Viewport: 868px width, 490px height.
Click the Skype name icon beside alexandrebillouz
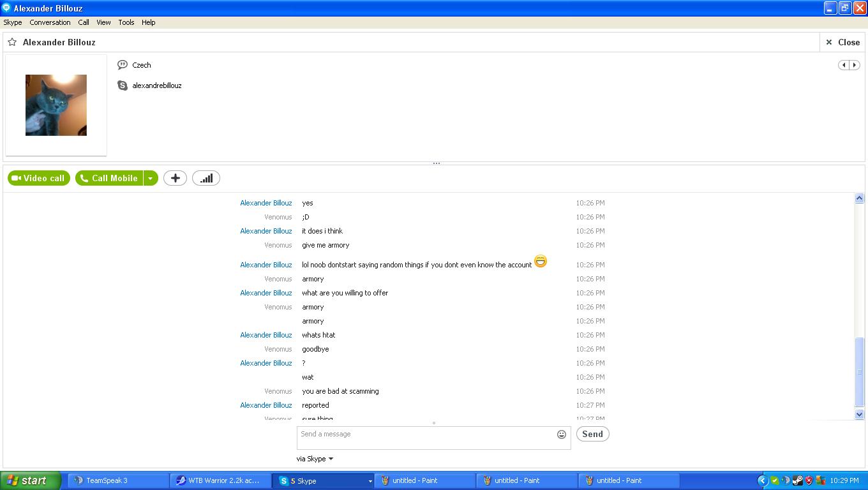(x=123, y=85)
